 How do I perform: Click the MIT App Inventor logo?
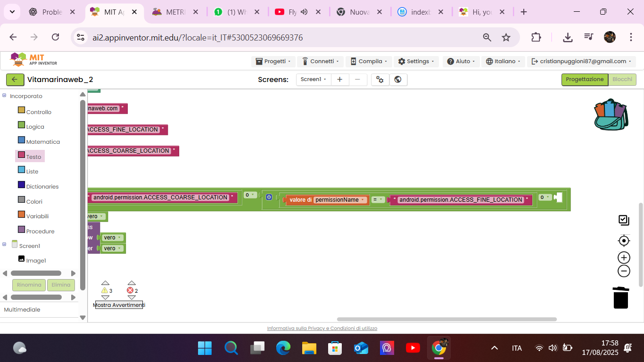click(x=34, y=60)
